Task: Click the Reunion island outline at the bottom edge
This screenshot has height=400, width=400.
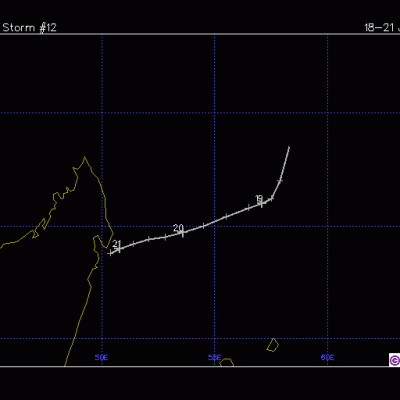Action: [x=227, y=362]
